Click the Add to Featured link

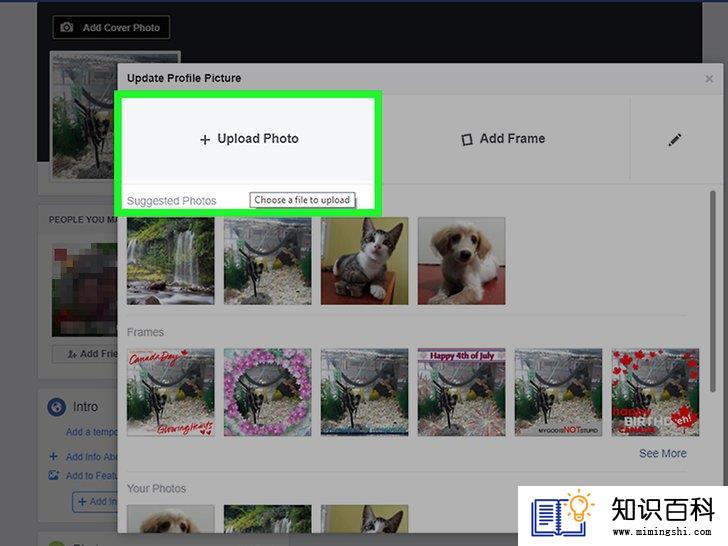(91, 475)
